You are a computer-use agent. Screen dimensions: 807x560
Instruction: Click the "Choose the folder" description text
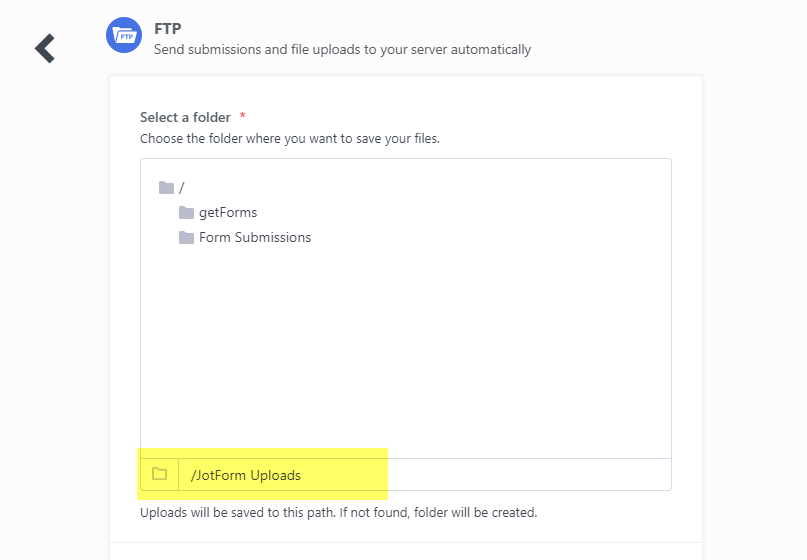289,139
